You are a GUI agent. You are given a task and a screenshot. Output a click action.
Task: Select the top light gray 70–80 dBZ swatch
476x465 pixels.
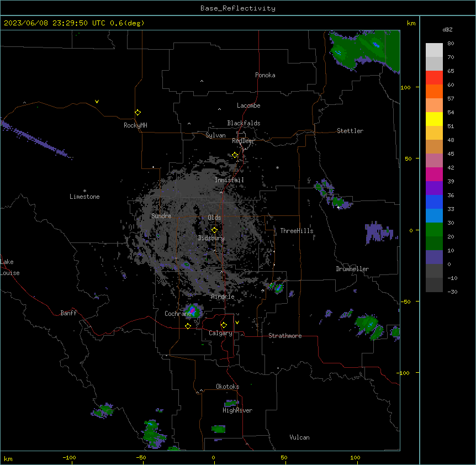click(x=434, y=50)
